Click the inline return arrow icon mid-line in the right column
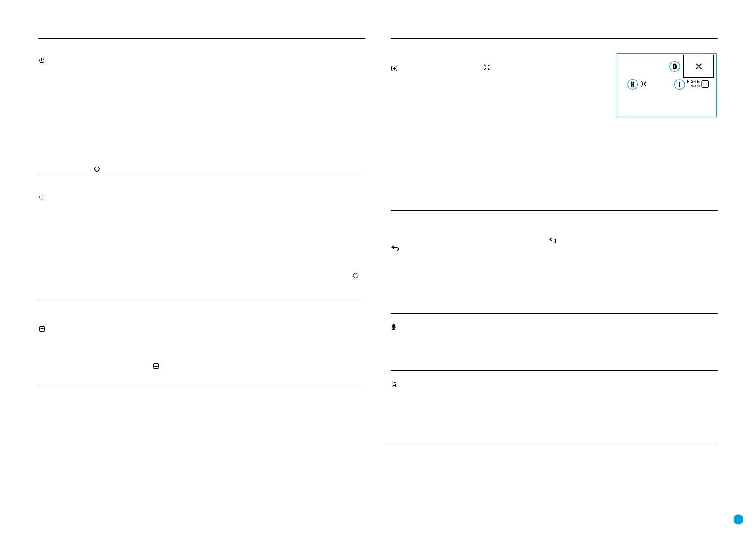 (x=553, y=240)
